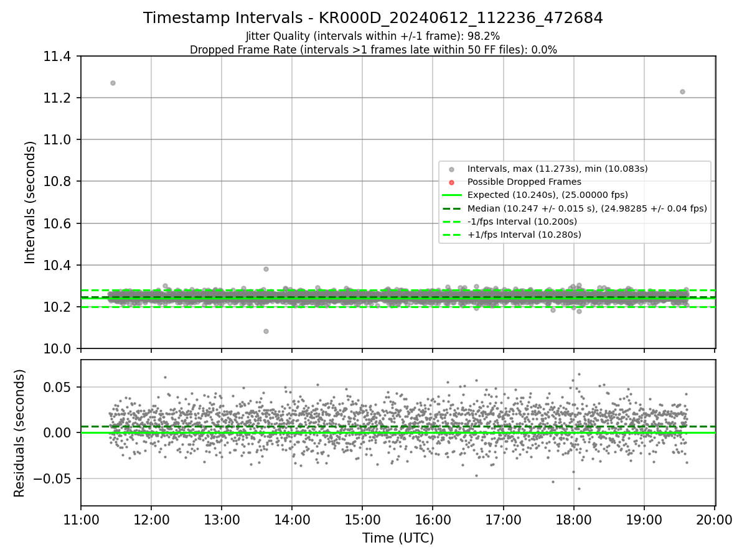The width and height of the screenshot is (747, 560).
Task: Click the gray marker beside 'Intervals, max' legend entry
Action: (452, 169)
